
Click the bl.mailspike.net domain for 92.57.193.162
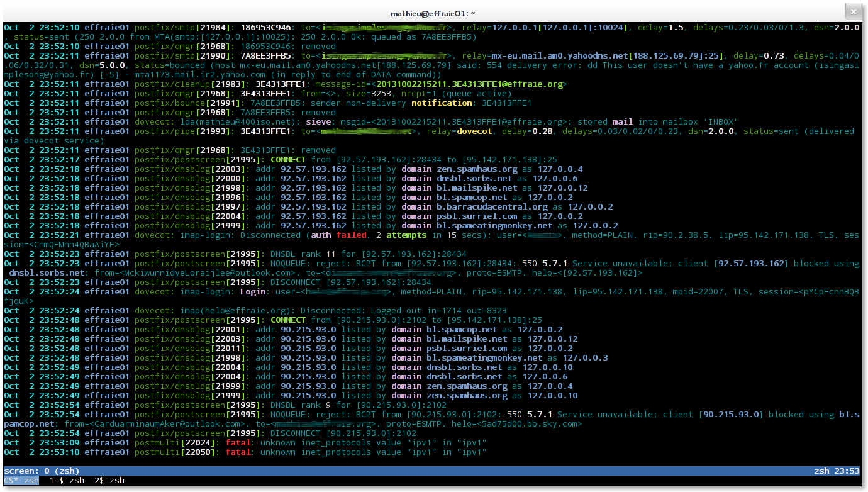477,188
